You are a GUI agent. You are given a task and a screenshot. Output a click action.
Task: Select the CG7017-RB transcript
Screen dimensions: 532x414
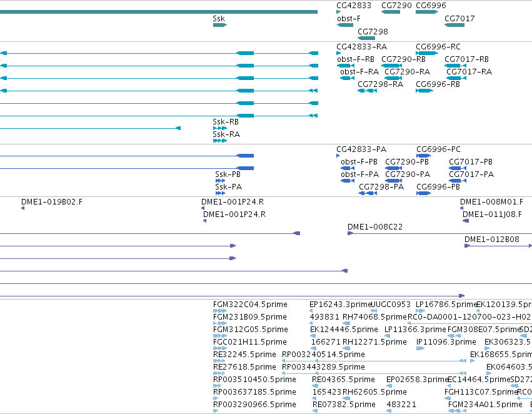pyautogui.click(x=455, y=66)
